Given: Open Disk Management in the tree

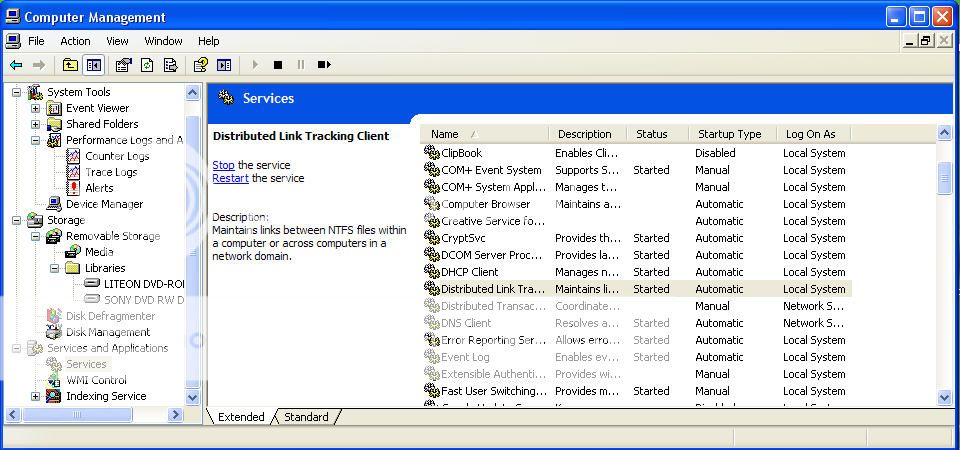Looking at the screenshot, I should [108, 332].
